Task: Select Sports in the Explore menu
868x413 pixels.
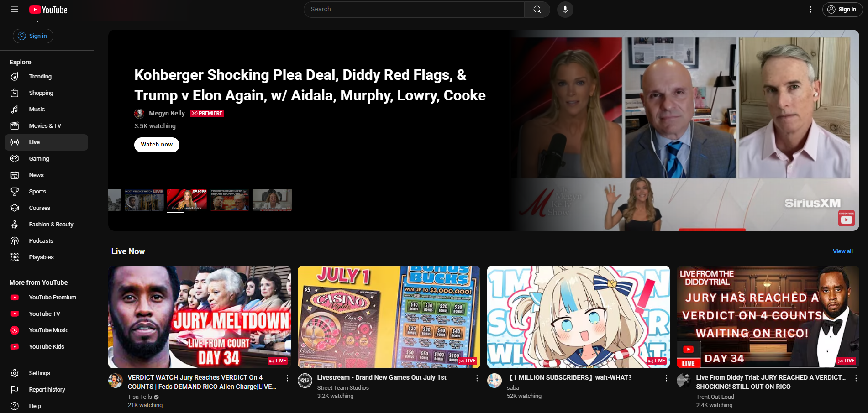Action: [x=46, y=192]
